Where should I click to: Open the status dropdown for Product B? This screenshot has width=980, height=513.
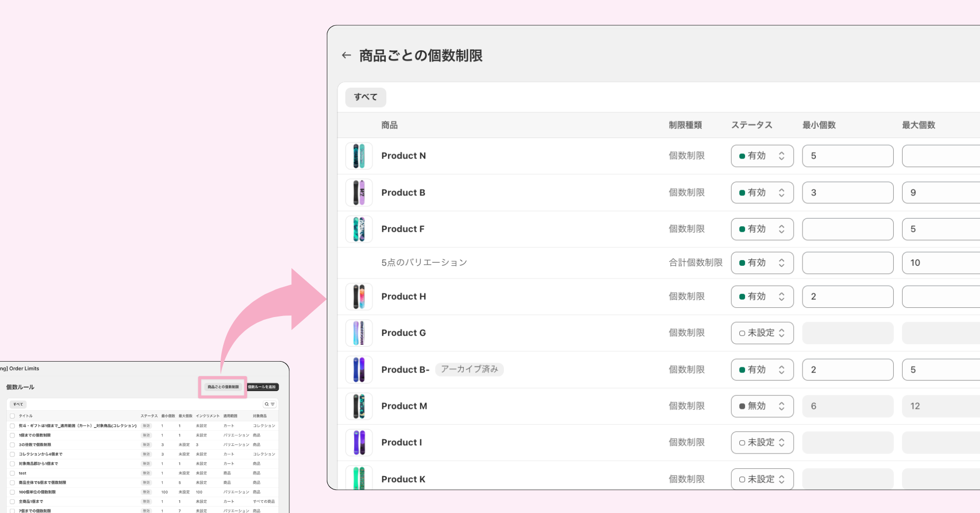pos(762,193)
